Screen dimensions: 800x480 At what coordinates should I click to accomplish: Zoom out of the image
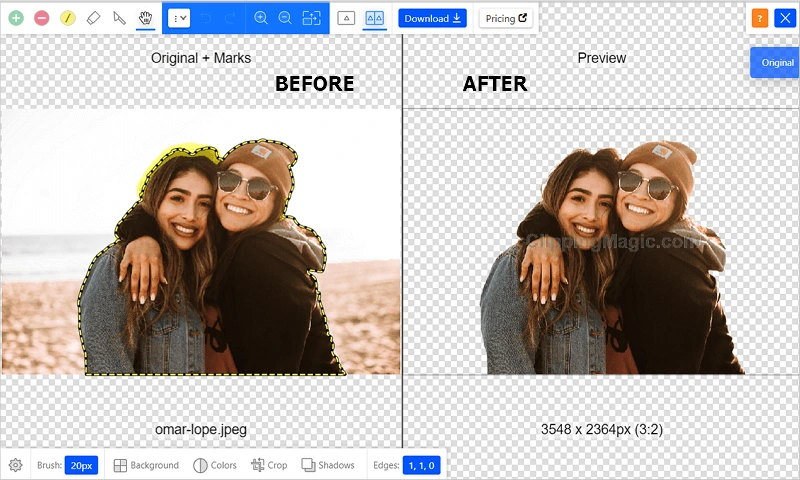(x=285, y=18)
